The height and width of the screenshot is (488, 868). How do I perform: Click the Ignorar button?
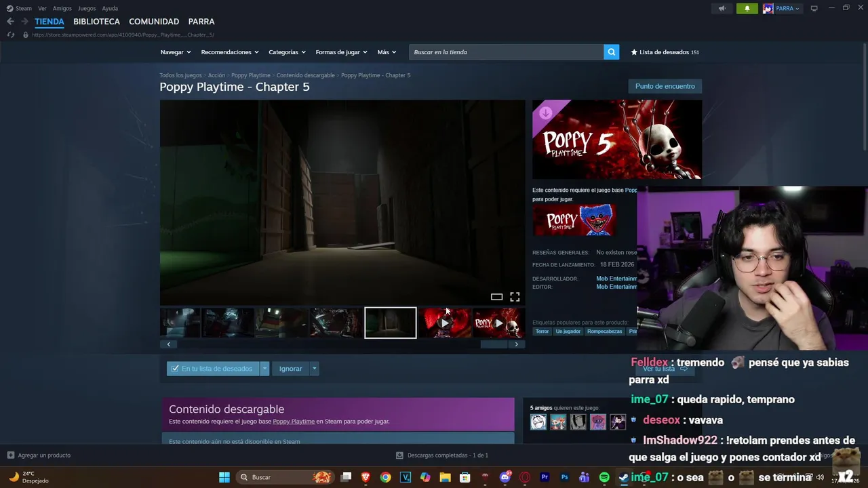point(290,369)
